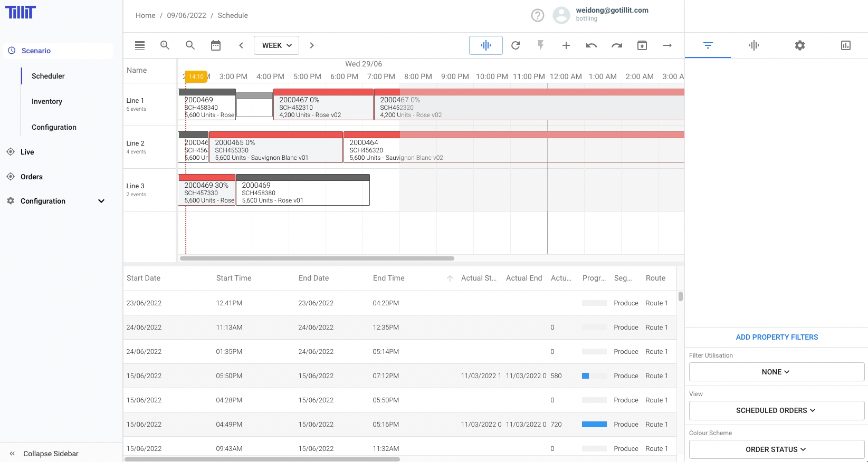Click the refresh schedule icon
This screenshot has height=462, width=868.
(x=516, y=45)
